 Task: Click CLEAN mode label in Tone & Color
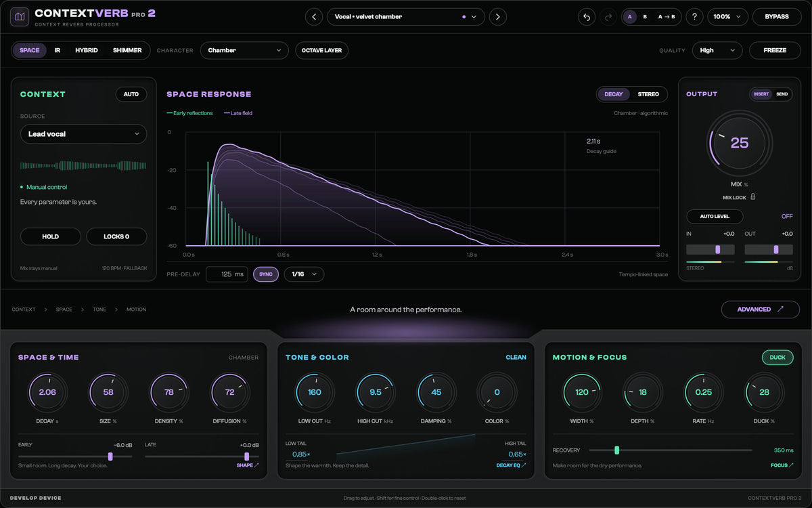coord(516,357)
